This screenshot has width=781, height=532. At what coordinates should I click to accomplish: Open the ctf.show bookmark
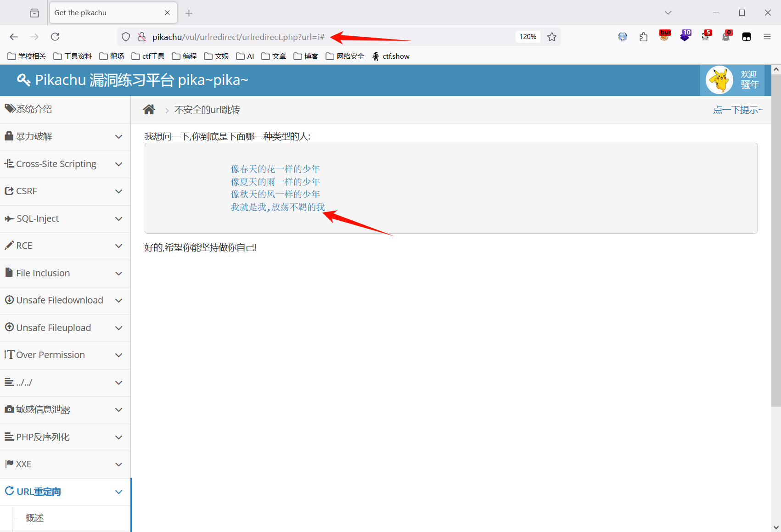point(391,56)
